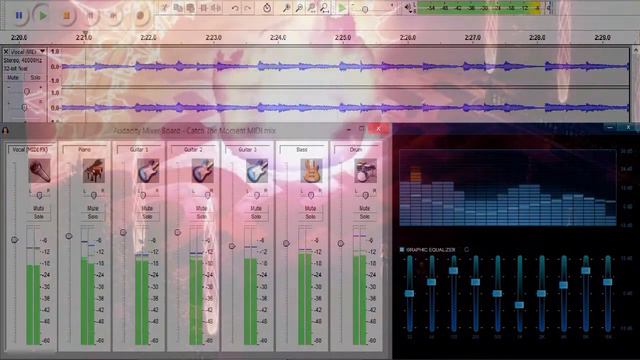Solo the Piano channel in Mixer Board
This screenshot has height=360, width=640.
click(x=93, y=217)
